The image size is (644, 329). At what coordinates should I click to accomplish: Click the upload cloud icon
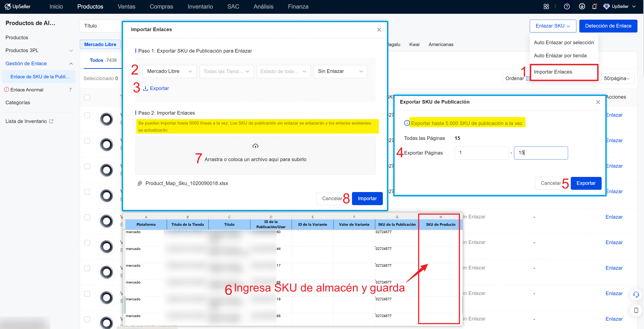(255, 146)
